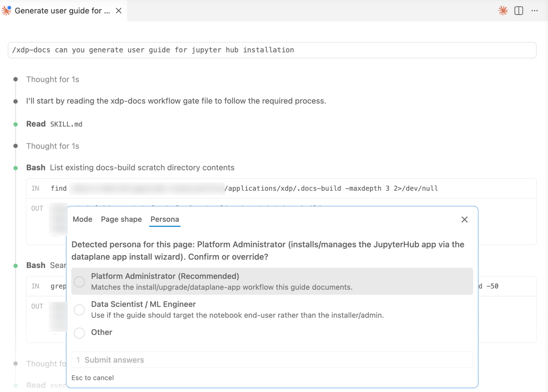Select the Persona tab
Screen dimensions: 548x392
tap(165, 219)
